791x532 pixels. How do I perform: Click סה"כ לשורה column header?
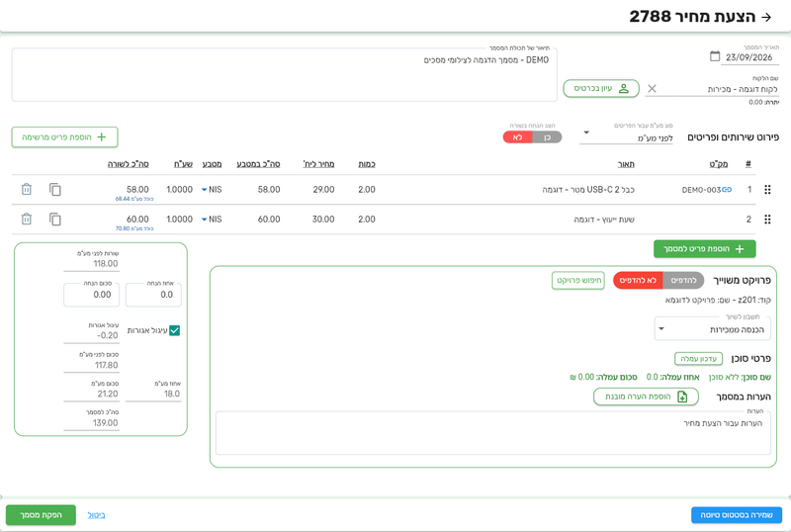[129, 164]
